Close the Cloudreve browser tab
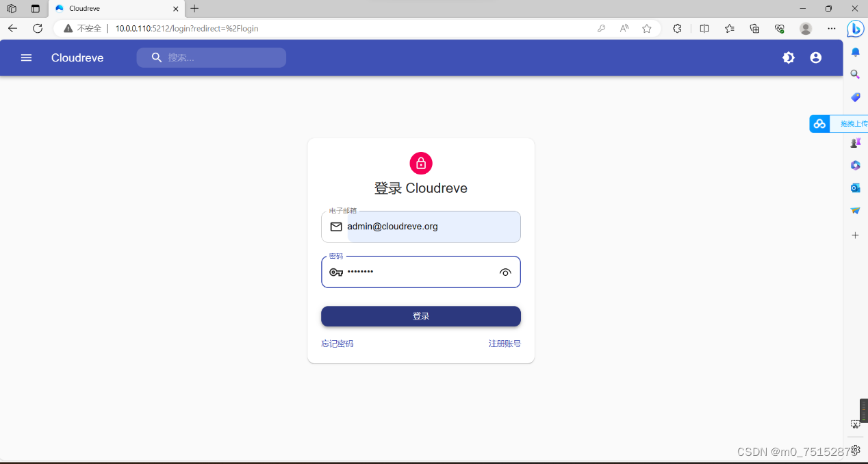The image size is (868, 464). pos(176,9)
